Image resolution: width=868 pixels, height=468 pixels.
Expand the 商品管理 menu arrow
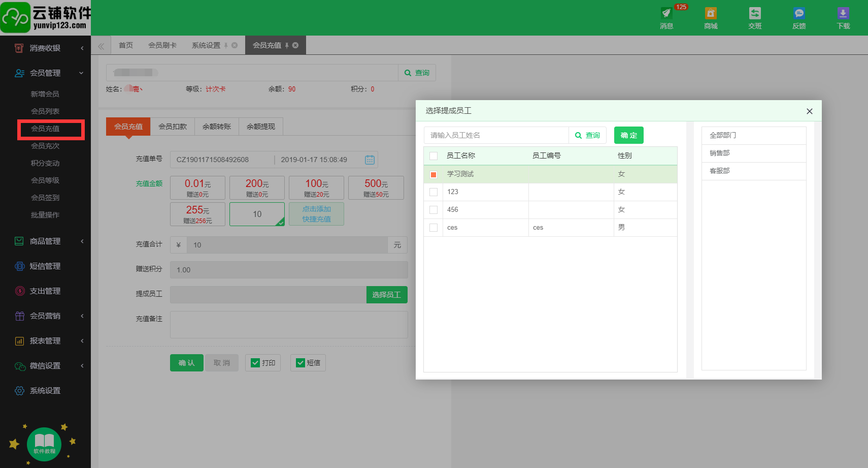(x=82, y=241)
